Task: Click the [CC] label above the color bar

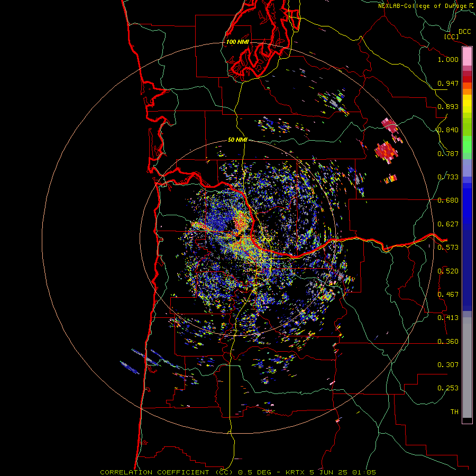Action: pos(452,36)
